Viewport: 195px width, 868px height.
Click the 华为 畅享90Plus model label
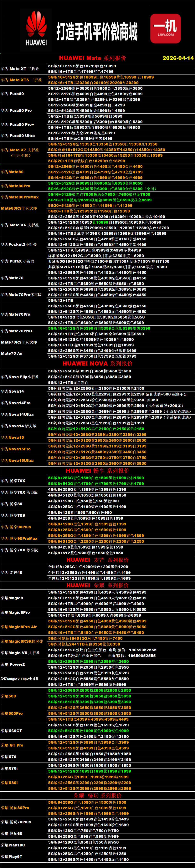pyautogui.click(x=16, y=527)
